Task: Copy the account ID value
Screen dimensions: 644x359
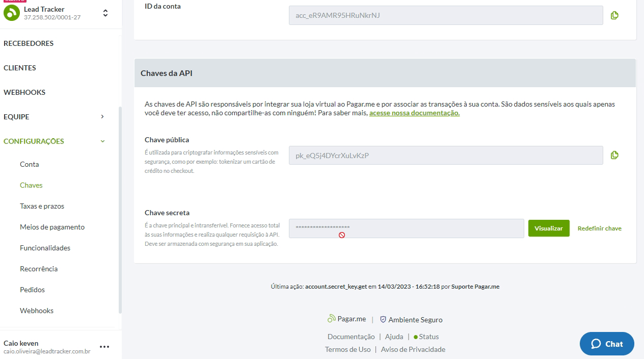Action: coord(614,15)
